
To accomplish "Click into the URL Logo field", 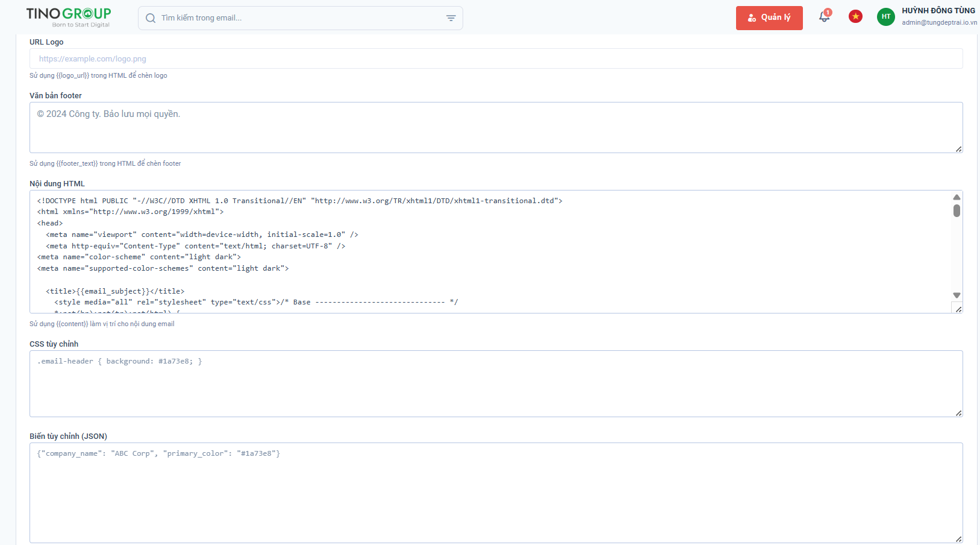I will (496, 59).
